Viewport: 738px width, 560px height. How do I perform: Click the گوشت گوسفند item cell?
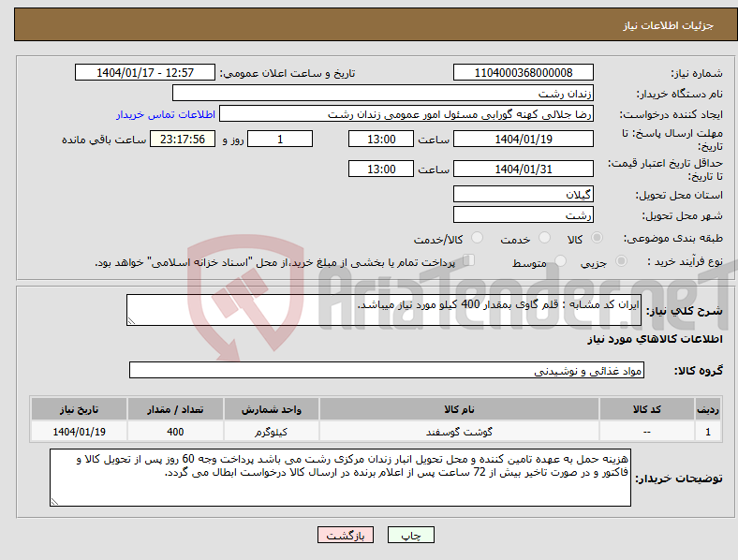point(459,432)
